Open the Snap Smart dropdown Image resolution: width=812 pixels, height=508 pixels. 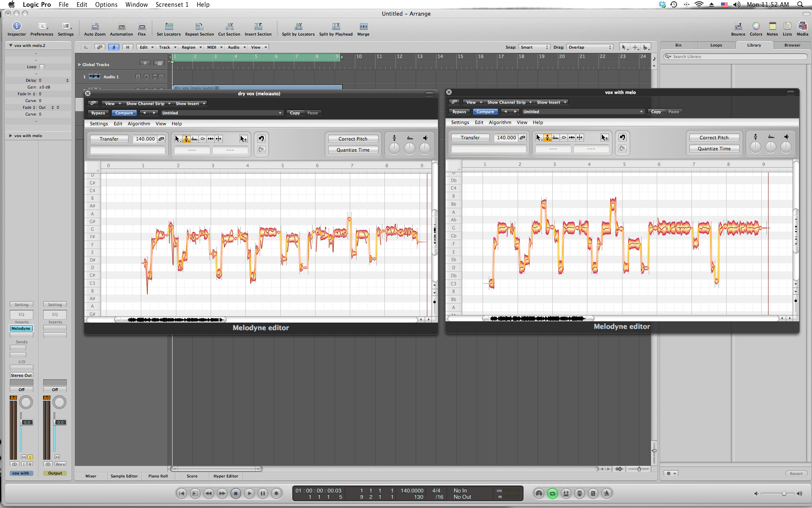coord(535,47)
